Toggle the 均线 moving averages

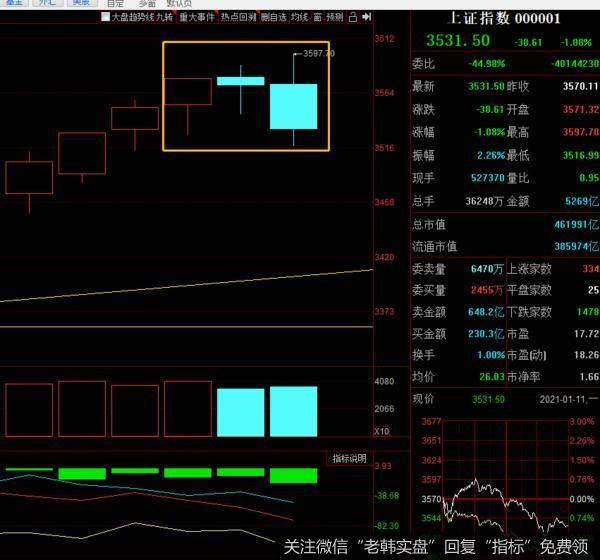pos(300,17)
